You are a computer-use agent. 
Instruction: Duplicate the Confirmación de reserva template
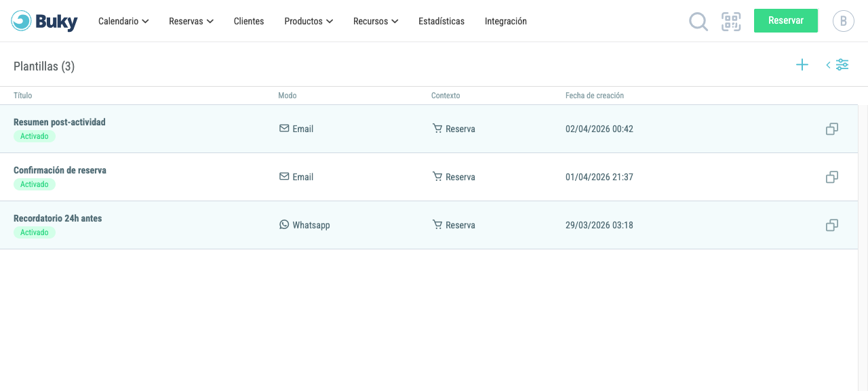tap(832, 177)
